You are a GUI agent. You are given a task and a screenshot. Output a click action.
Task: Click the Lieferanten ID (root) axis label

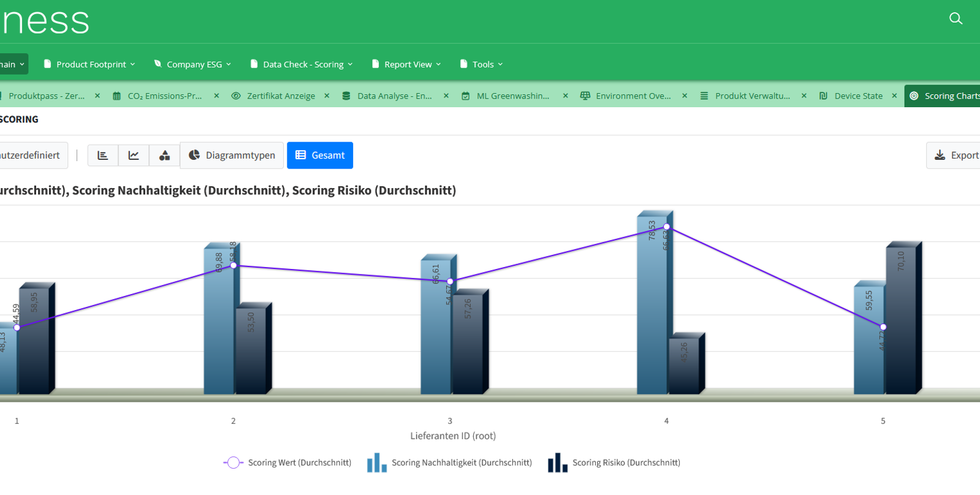[453, 436]
